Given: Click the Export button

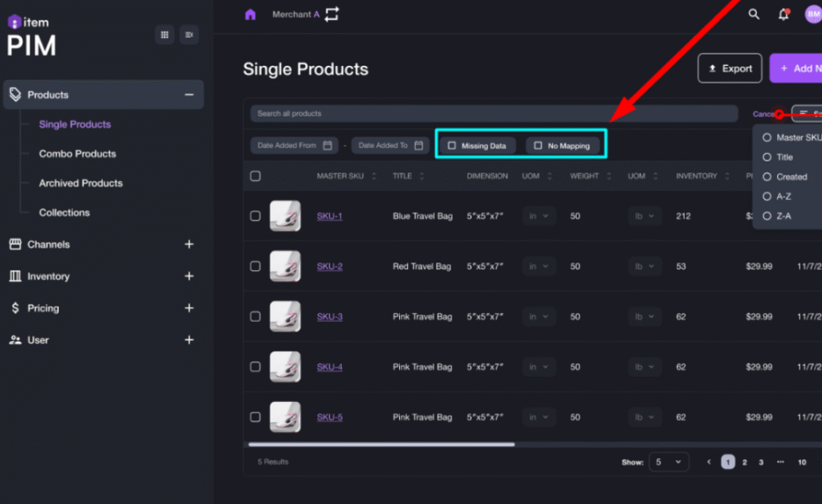Looking at the screenshot, I should coord(729,69).
